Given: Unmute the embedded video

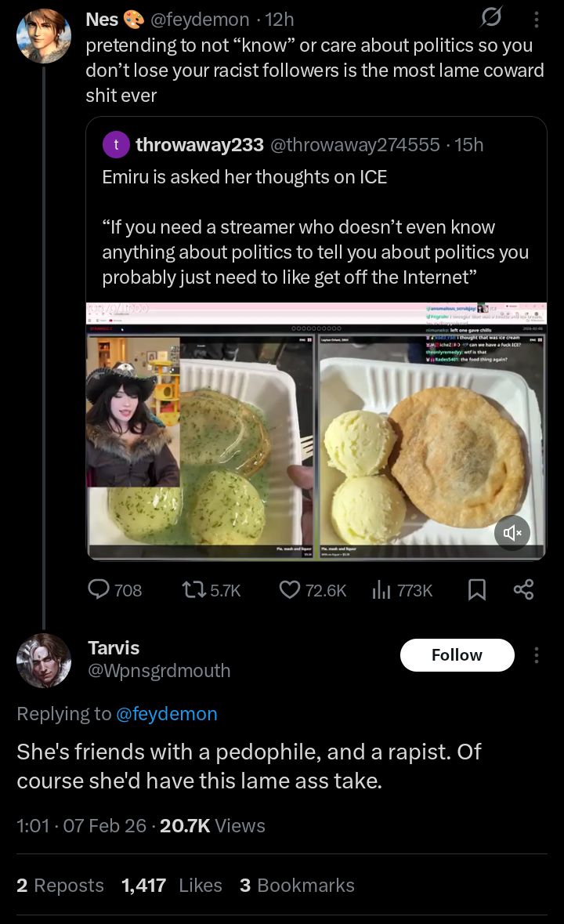Looking at the screenshot, I should (512, 533).
